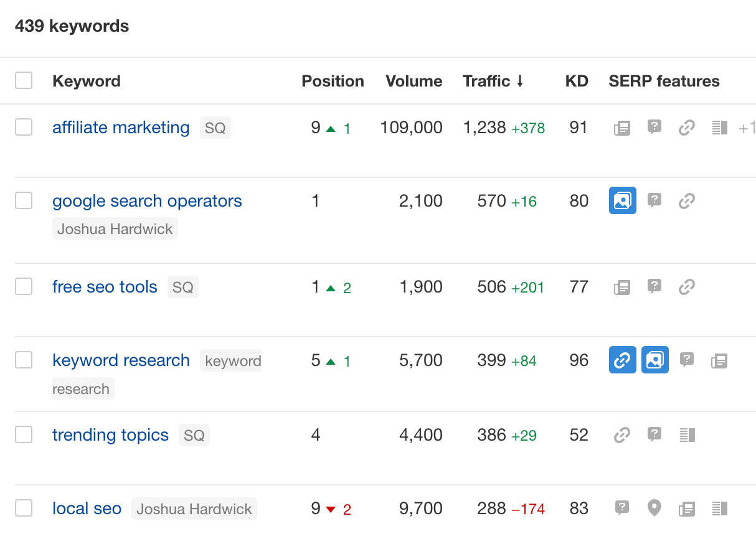Viewport: 756px width, 539px height.
Task: Click the People also ask icon for trending topics
Action: click(654, 434)
